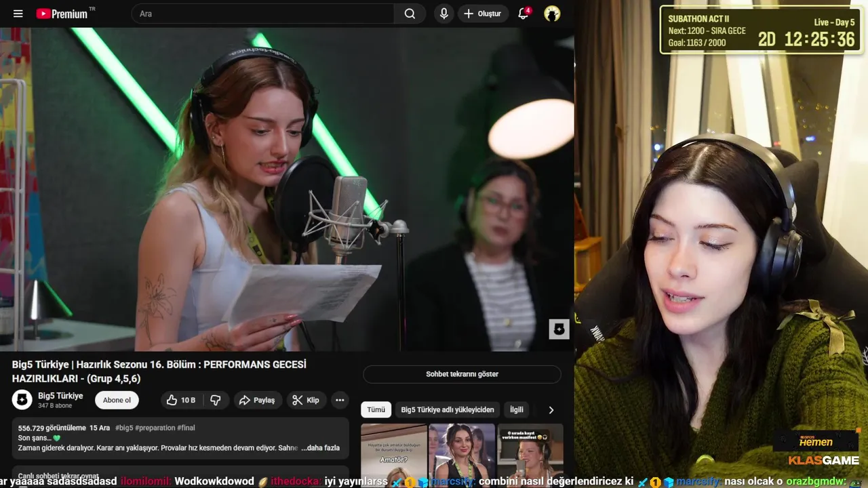The height and width of the screenshot is (488, 868).
Task: Select Big5 Türkiye adlı yükleyiciden chip
Action: click(448, 409)
